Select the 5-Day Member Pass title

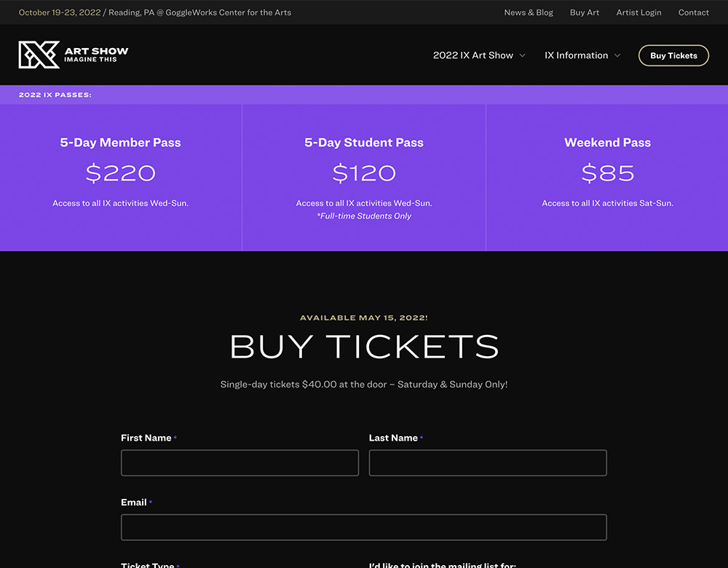point(120,143)
